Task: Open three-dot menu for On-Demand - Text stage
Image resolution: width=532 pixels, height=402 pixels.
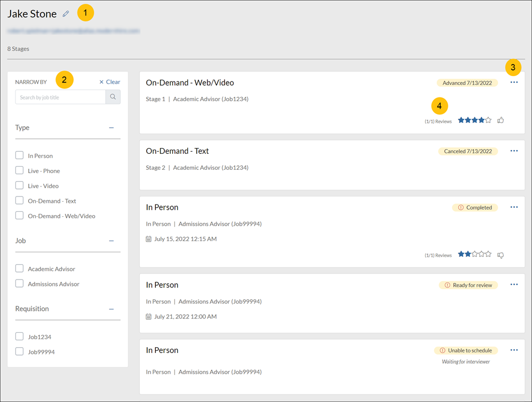Action: 514,151
